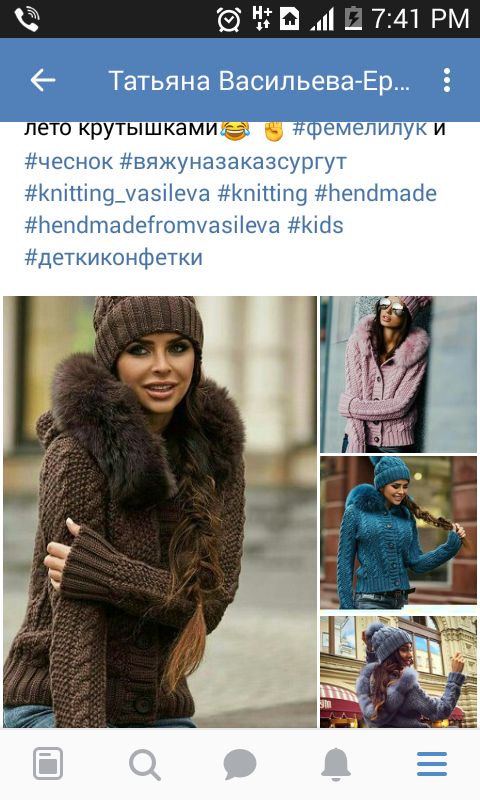Open the three-dot overflow menu
The height and width of the screenshot is (800, 480).
(447, 80)
